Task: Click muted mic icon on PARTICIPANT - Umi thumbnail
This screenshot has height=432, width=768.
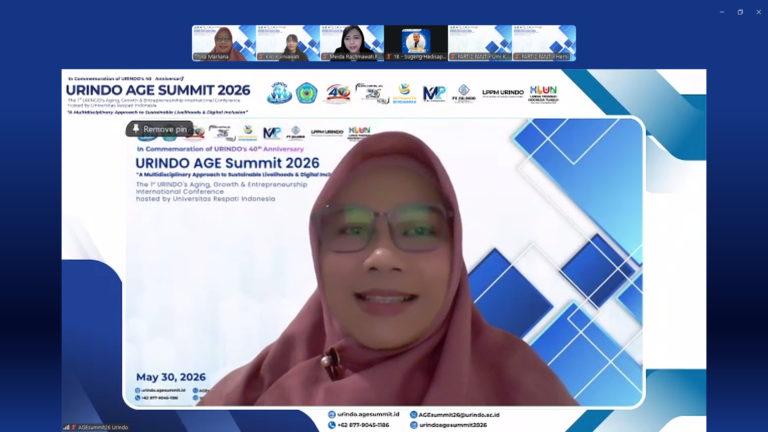Action: tap(453, 57)
